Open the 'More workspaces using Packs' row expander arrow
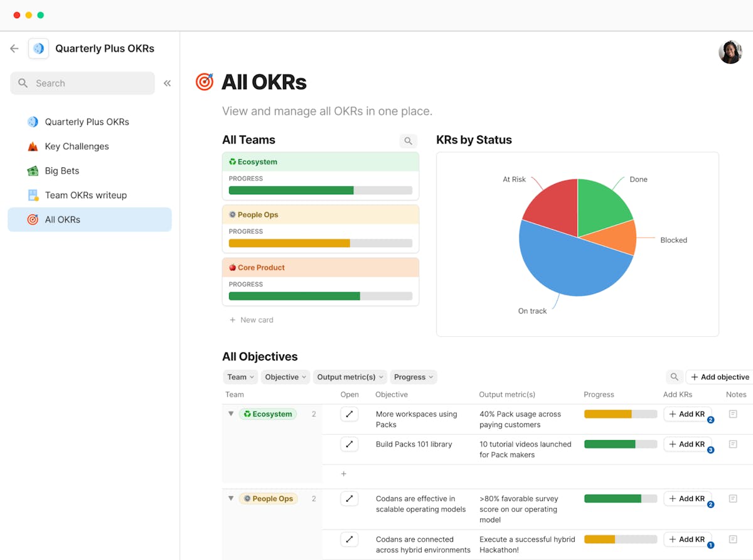Image resolution: width=753 pixels, height=560 pixels. (x=350, y=414)
